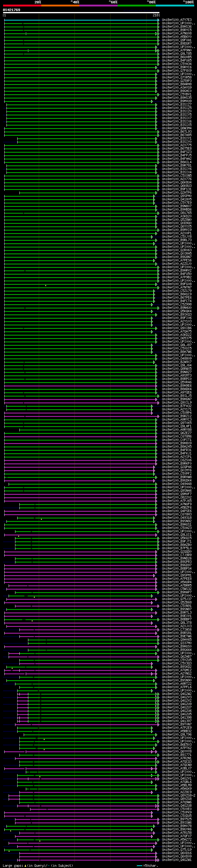Select the UniRef100_O48809 label
Viewport: 197px width, 868px height.
pyautogui.click(x=177, y=358)
